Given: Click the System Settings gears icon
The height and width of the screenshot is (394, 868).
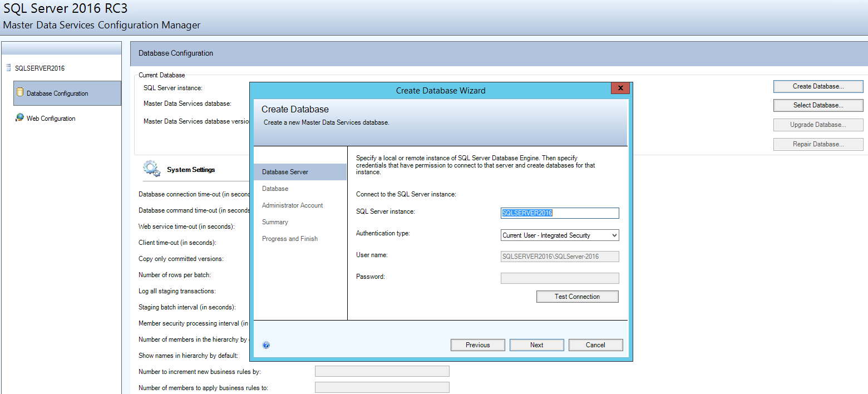Looking at the screenshot, I should coord(151,169).
